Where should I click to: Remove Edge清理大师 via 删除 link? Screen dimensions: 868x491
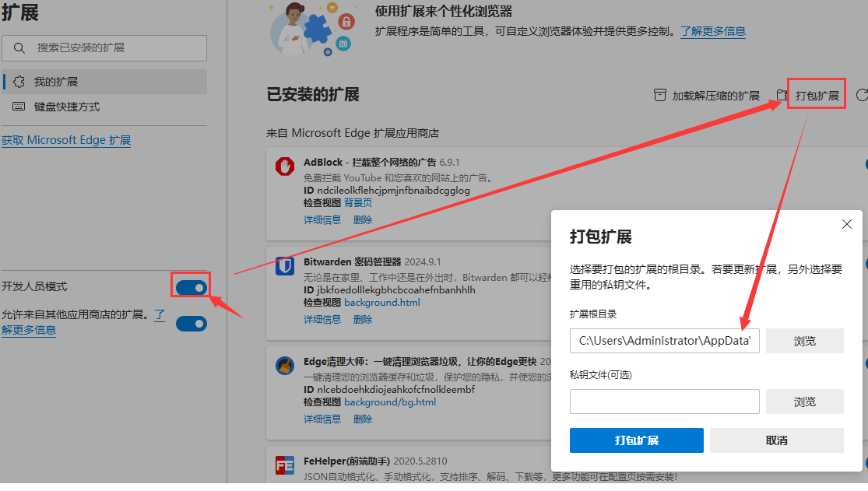coord(363,419)
